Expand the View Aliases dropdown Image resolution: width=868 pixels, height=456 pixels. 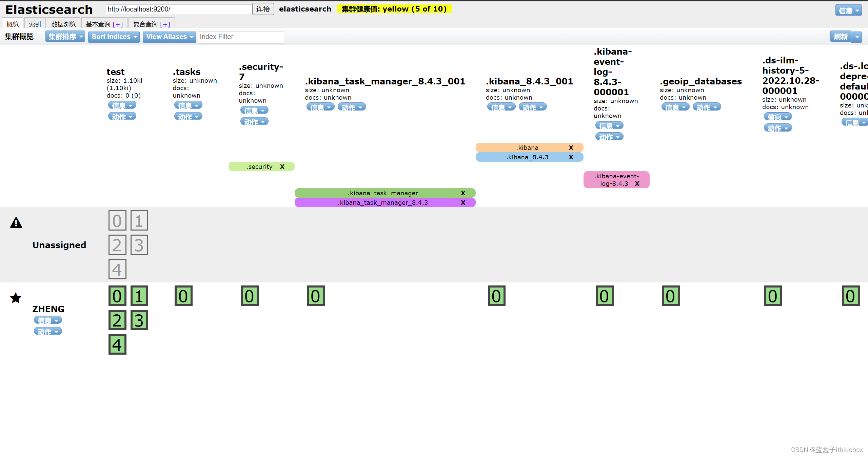pyautogui.click(x=169, y=37)
